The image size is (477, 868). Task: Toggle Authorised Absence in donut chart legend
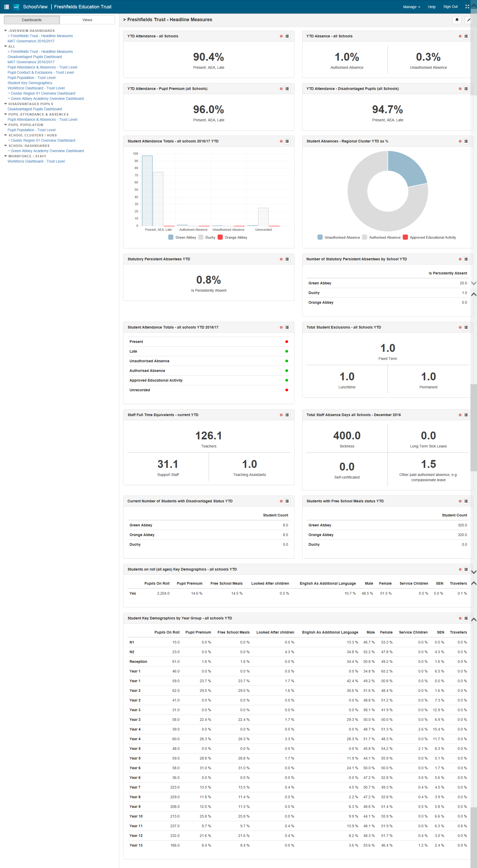click(381, 238)
